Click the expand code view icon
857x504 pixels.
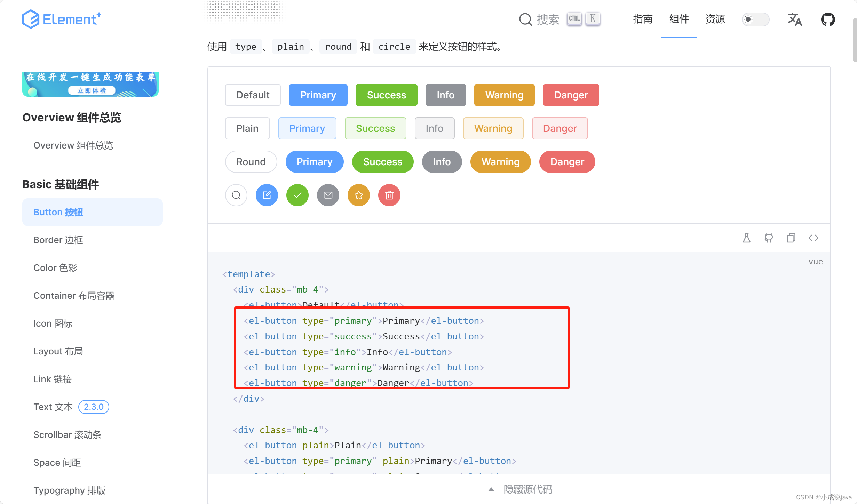pyautogui.click(x=814, y=238)
